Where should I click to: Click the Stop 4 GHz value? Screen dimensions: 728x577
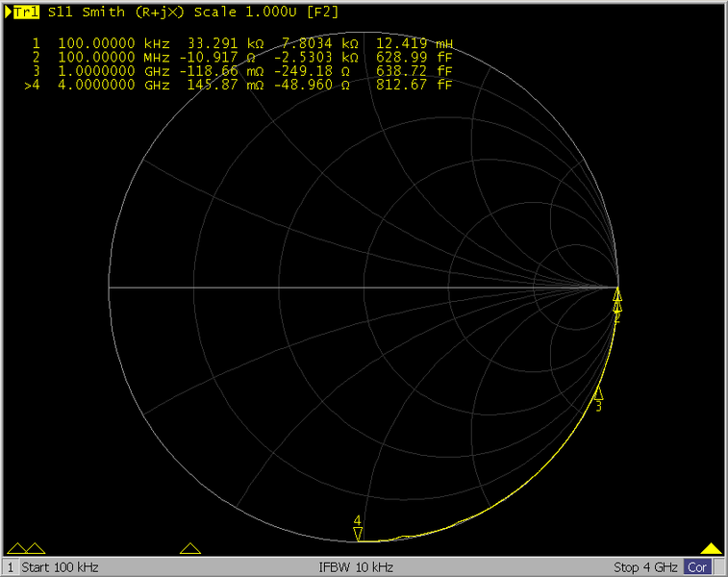click(x=645, y=567)
